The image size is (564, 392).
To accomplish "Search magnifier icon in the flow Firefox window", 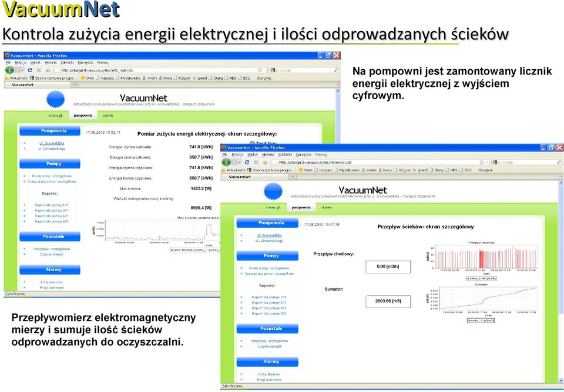I will 559,163.
